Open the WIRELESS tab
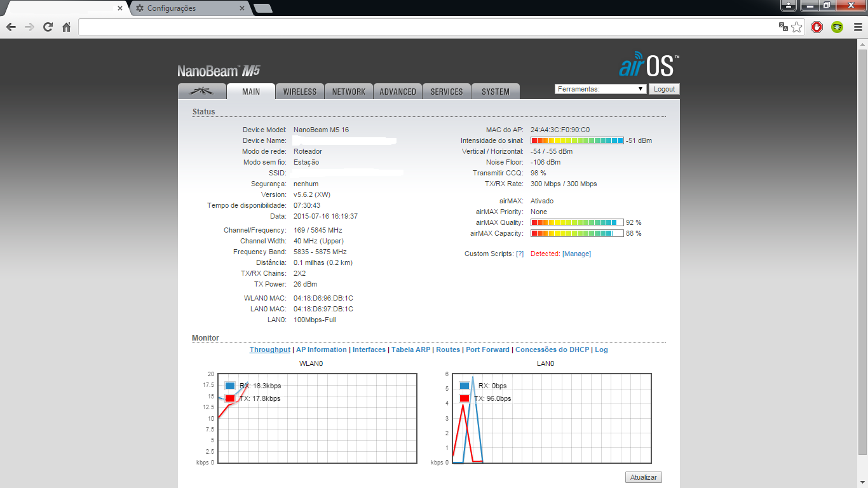This screenshot has height=488, width=868. click(300, 91)
